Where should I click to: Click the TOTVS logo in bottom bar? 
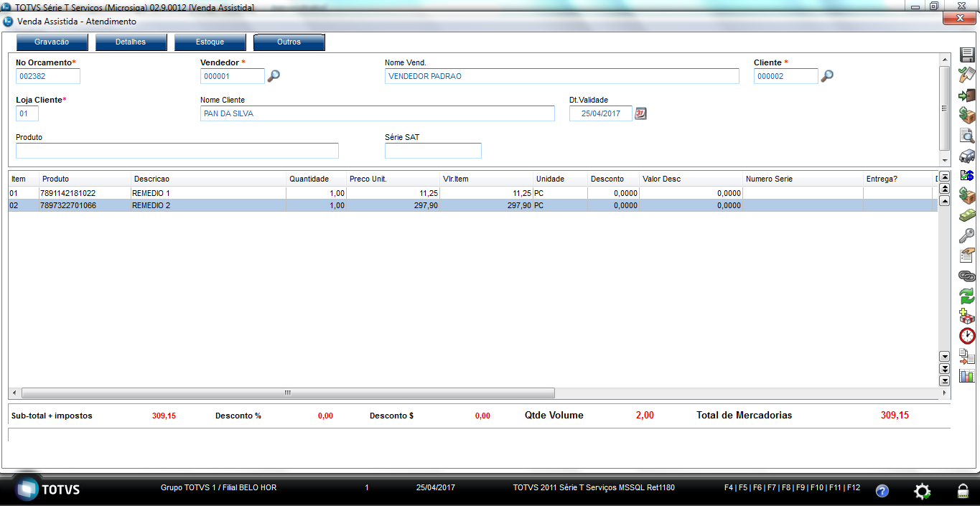[49, 489]
